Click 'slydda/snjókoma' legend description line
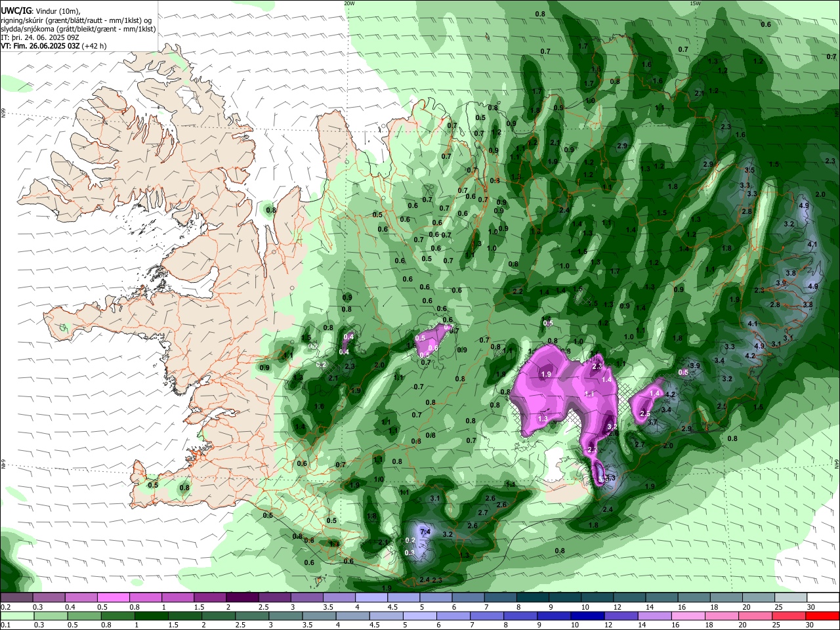Viewport: 840px width, 630px height. pos(78,29)
